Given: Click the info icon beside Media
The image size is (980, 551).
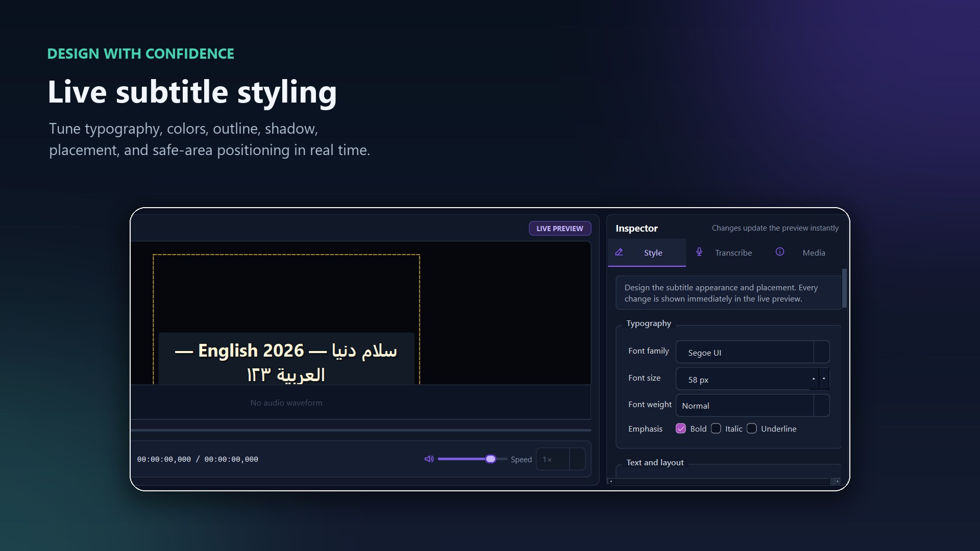Looking at the screenshot, I should click(779, 252).
